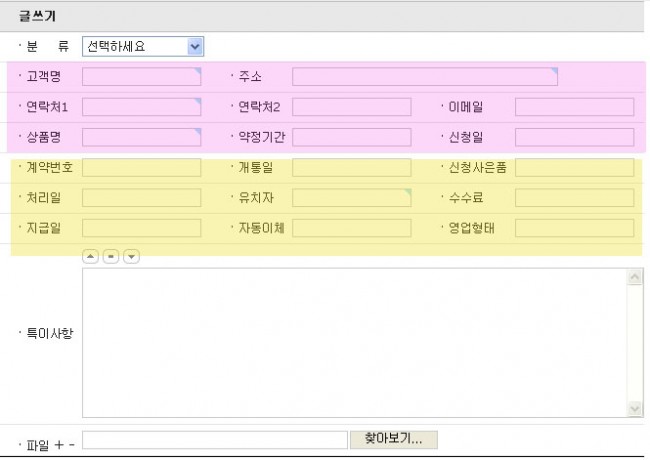Click the 고객명 input field

tap(141, 77)
